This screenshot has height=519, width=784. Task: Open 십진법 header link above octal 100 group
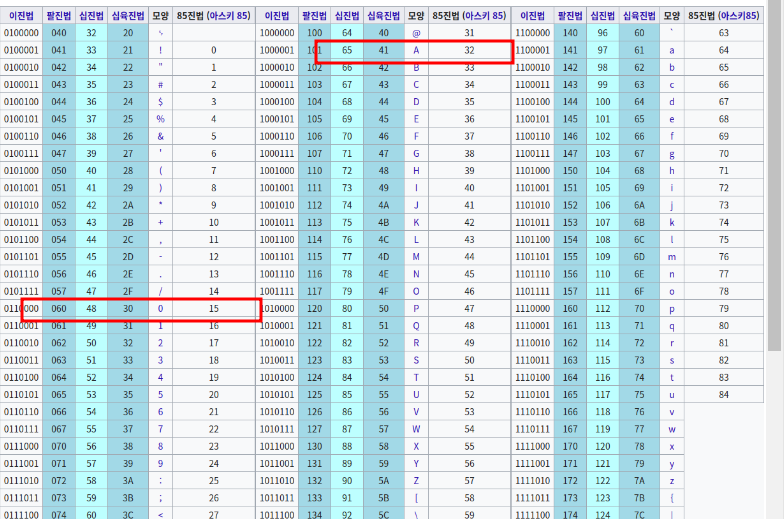(346, 16)
